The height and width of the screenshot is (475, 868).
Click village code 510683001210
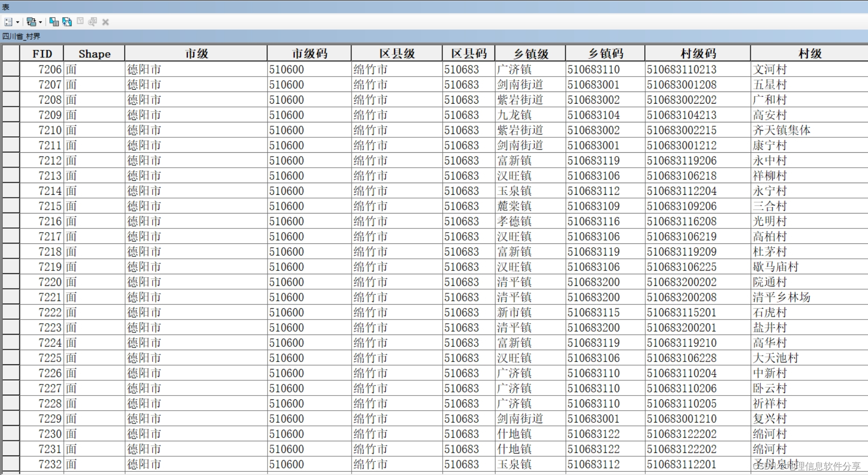click(x=682, y=418)
